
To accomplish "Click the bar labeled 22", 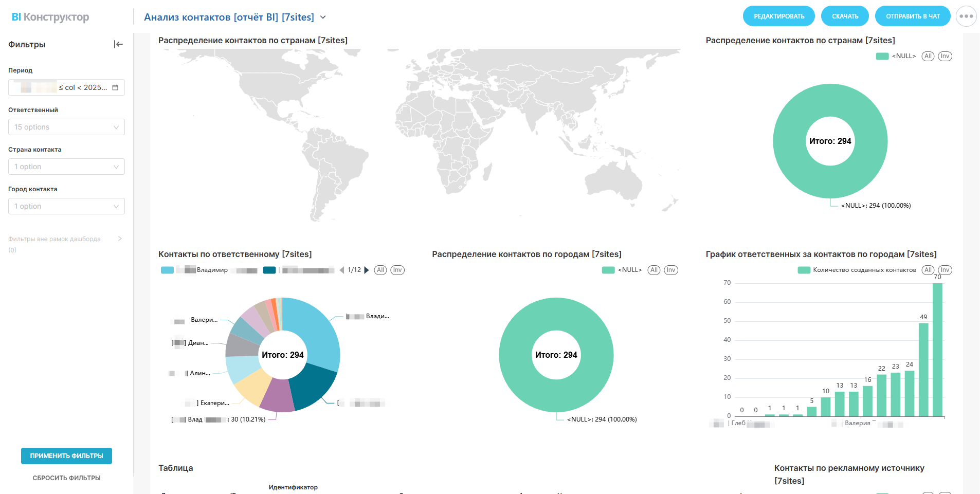I will (882, 395).
